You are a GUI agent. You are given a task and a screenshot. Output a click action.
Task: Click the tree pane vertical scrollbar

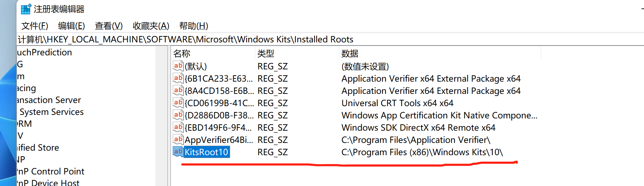click(x=161, y=116)
